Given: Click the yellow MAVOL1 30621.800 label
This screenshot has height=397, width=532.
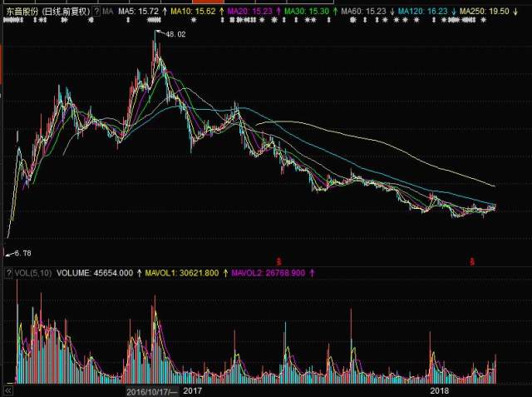Looking at the screenshot, I should 183,272.
